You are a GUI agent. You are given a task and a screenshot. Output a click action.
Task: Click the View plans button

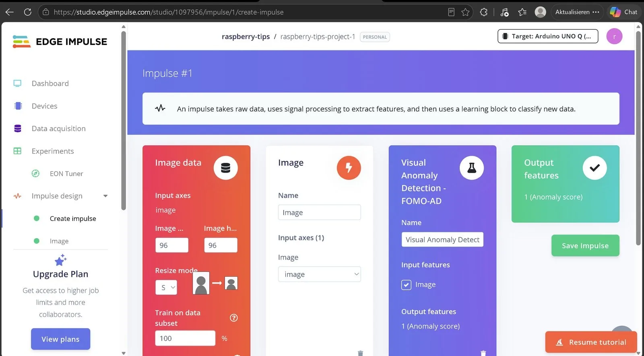(x=60, y=339)
